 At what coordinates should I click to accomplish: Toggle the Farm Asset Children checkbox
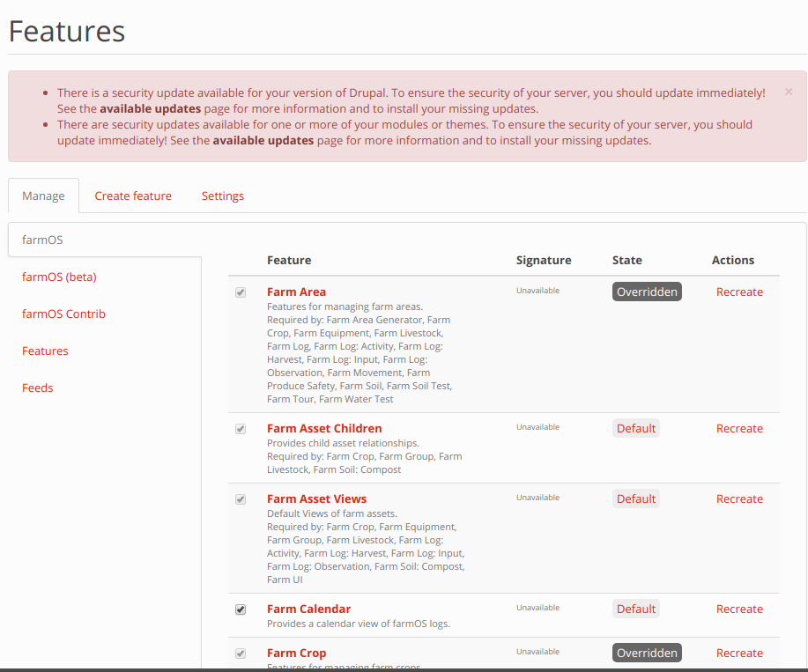(x=241, y=429)
